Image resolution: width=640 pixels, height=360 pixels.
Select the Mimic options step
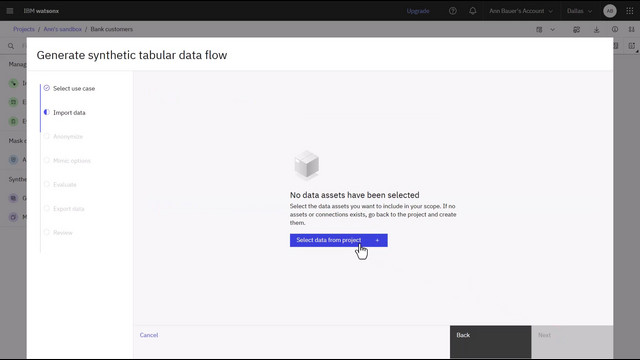pos(67,160)
